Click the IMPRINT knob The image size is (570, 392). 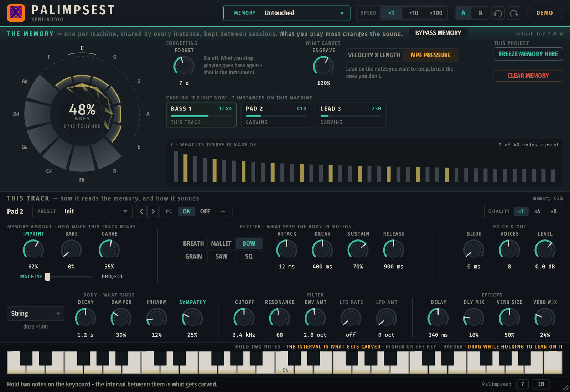[33, 249]
